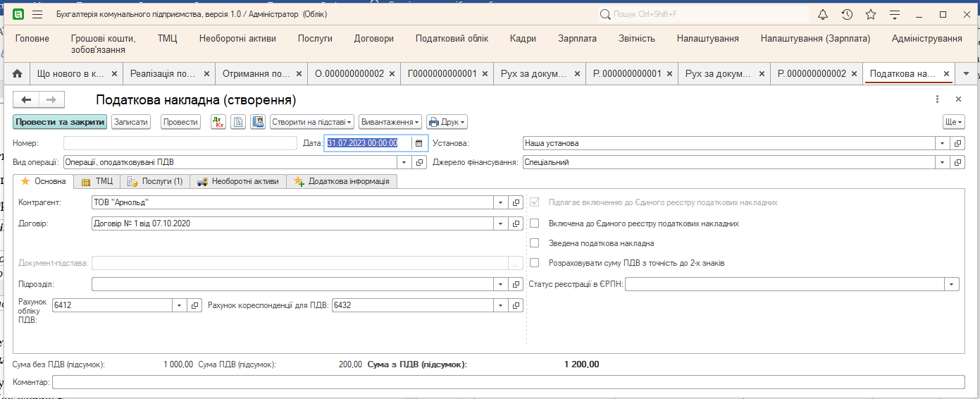Switch to the Послуги (1) tab
980x399 pixels.
coord(154,181)
